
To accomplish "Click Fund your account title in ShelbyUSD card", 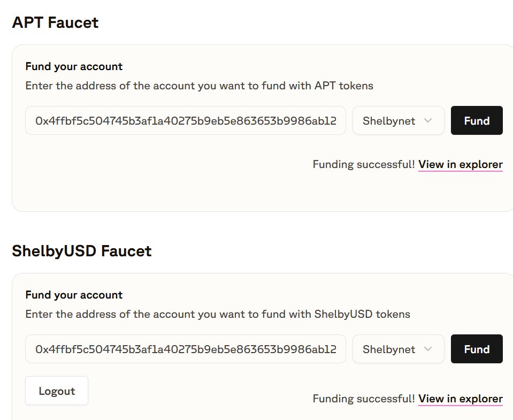I will click(74, 295).
